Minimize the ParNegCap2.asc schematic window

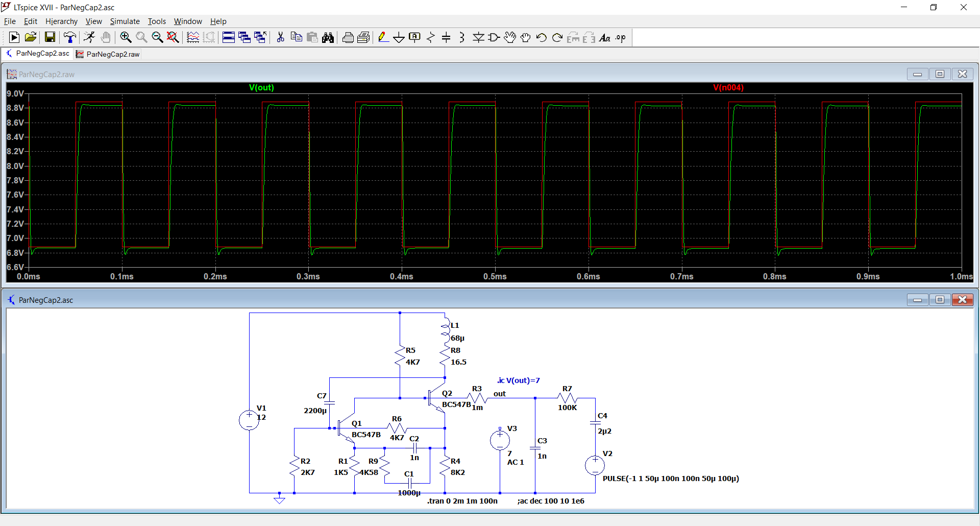click(917, 300)
